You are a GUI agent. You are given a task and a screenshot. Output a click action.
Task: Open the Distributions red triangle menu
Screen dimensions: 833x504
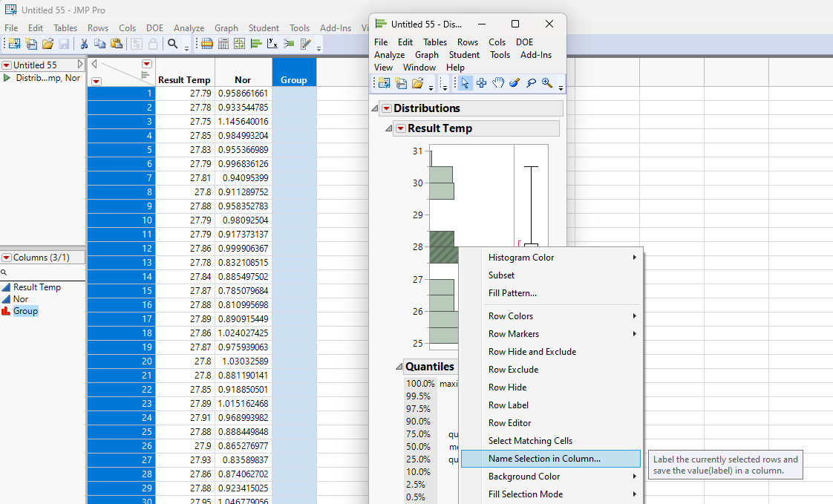pos(386,108)
